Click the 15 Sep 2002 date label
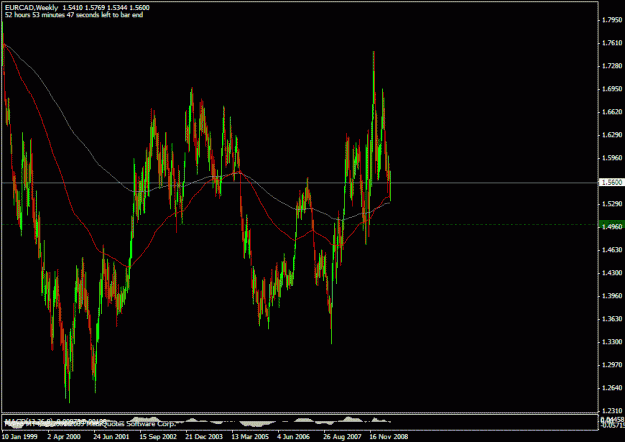The height and width of the screenshot is (442, 625). coord(158,436)
